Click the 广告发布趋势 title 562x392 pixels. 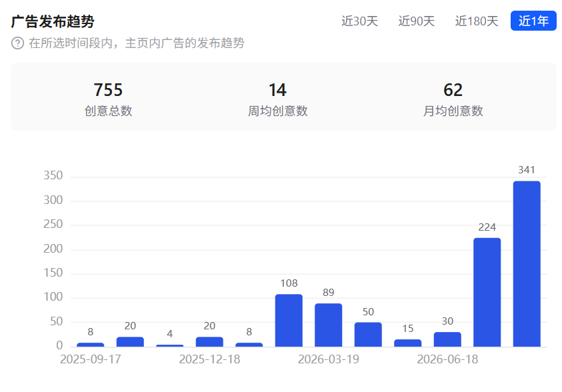53,21
